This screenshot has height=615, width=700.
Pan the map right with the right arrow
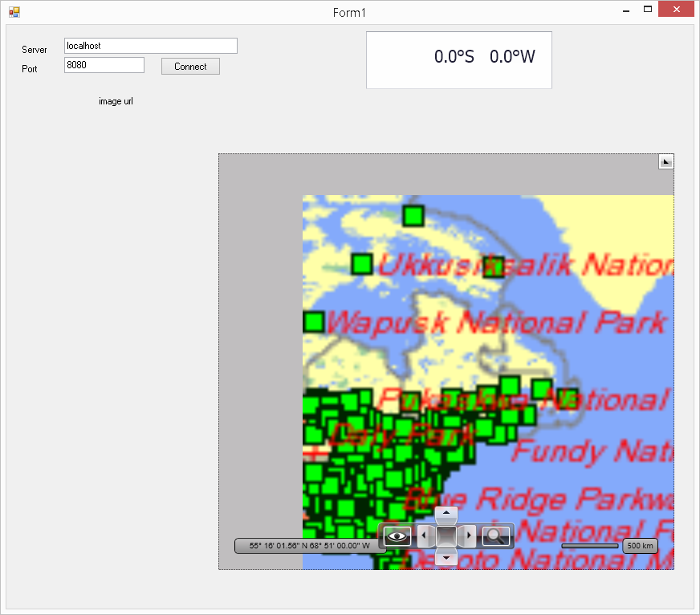(468, 536)
